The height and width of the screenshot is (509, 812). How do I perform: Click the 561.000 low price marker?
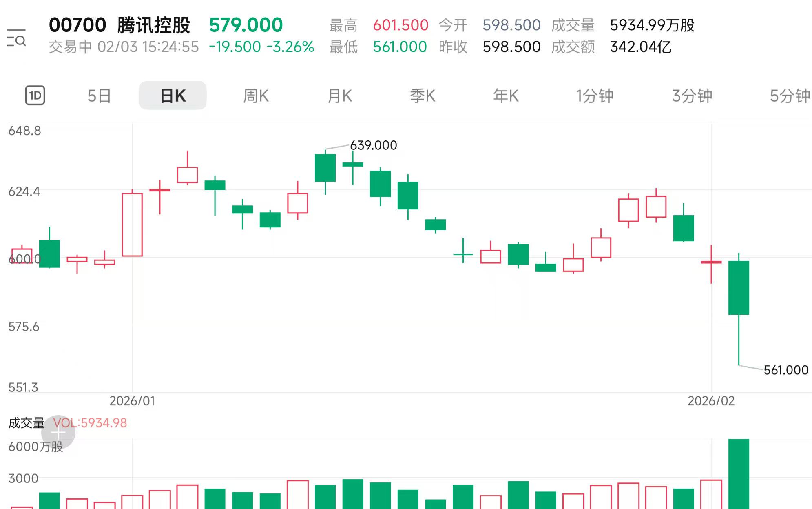(785, 370)
